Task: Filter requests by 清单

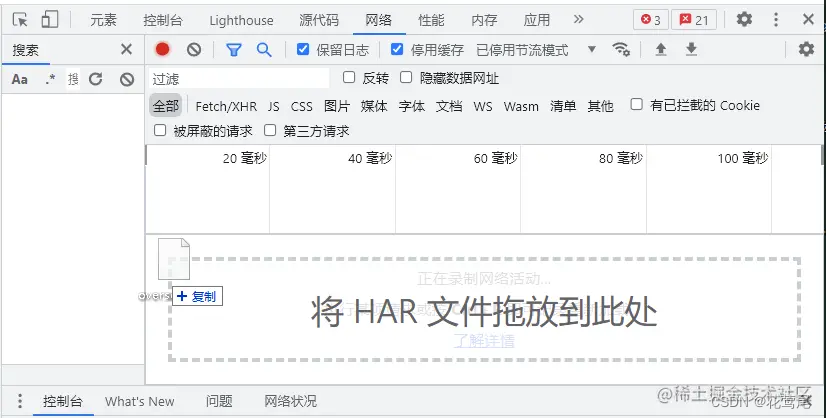Action: pyautogui.click(x=563, y=106)
